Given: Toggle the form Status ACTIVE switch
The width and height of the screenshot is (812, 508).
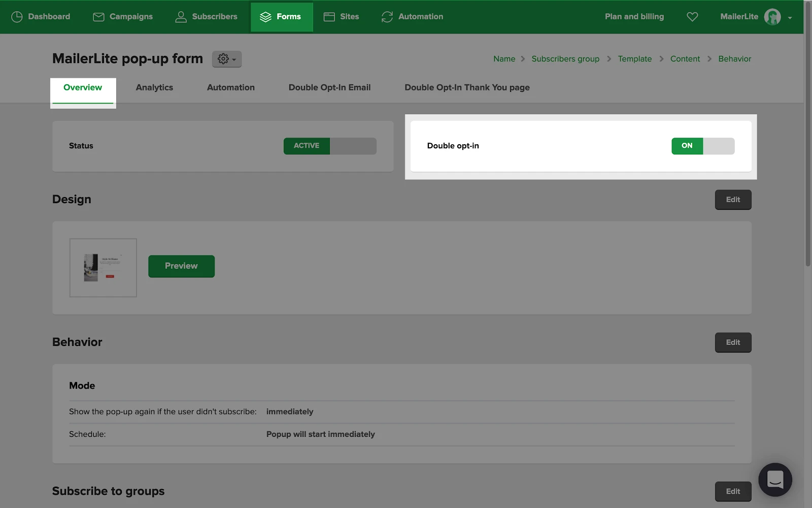Looking at the screenshot, I should tap(330, 146).
